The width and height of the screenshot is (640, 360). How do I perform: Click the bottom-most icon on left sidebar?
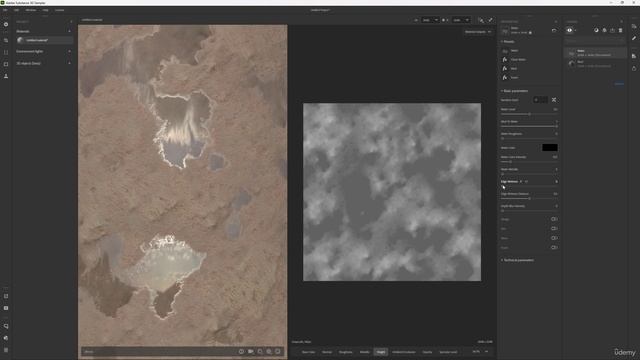pos(6,350)
